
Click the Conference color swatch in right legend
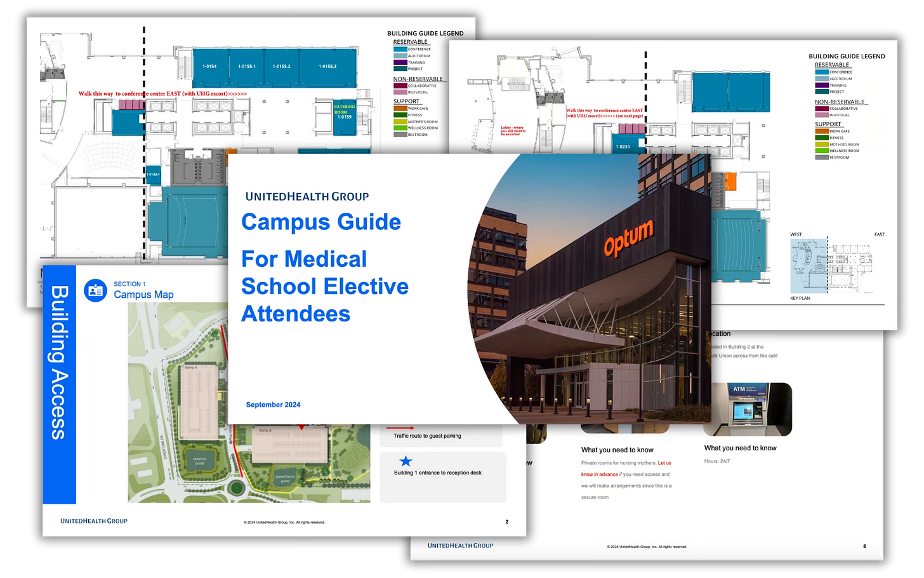pyautogui.click(x=822, y=72)
